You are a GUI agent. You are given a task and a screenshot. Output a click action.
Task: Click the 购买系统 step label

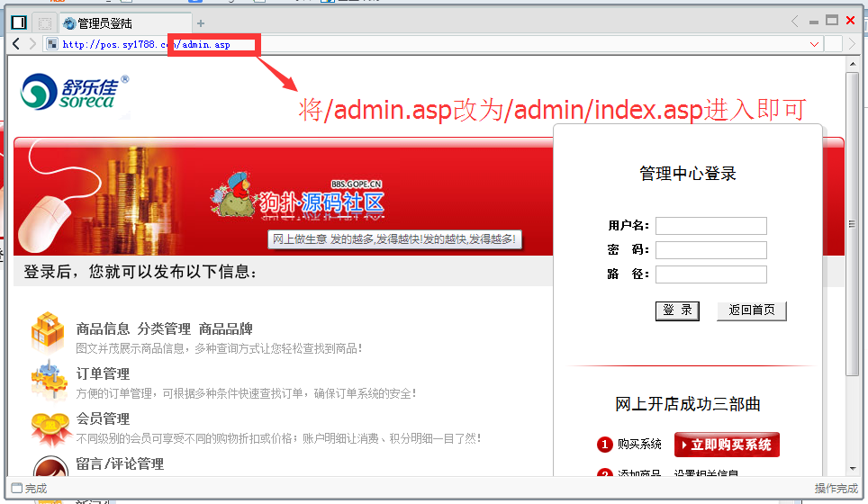tap(639, 445)
